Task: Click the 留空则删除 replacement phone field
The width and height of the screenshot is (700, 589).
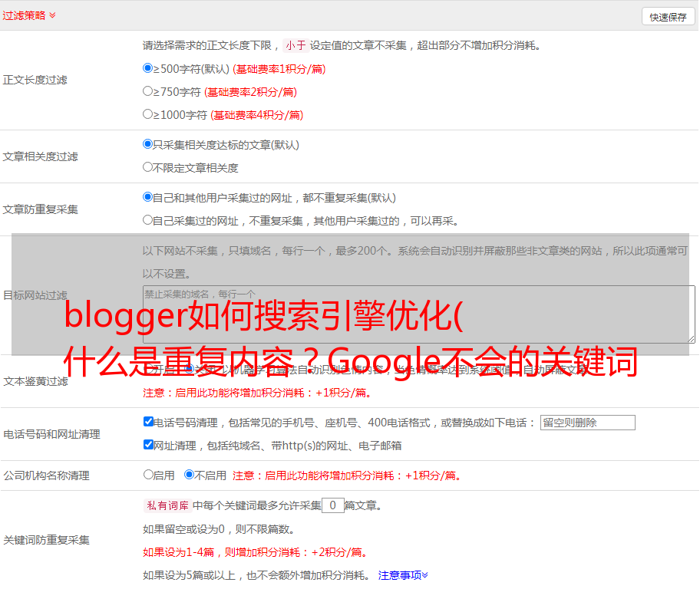Action: tap(587, 423)
